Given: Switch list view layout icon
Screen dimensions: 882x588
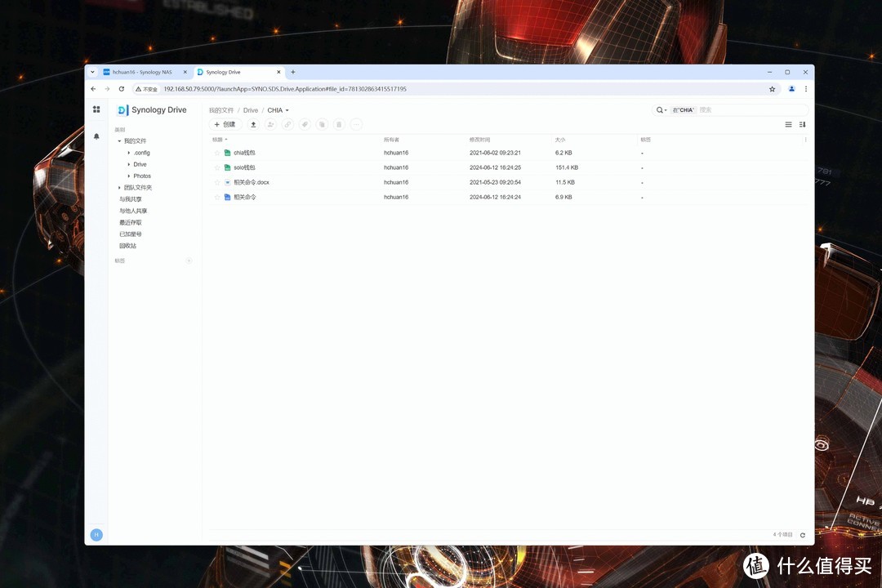Looking at the screenshot, I should [x=788, y=124].
